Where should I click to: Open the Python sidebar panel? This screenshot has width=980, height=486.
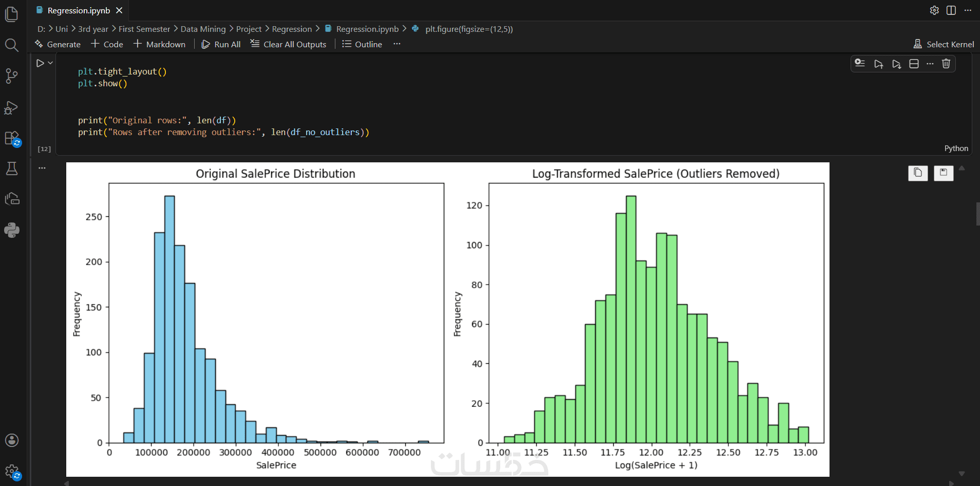[x=11, y=230]
